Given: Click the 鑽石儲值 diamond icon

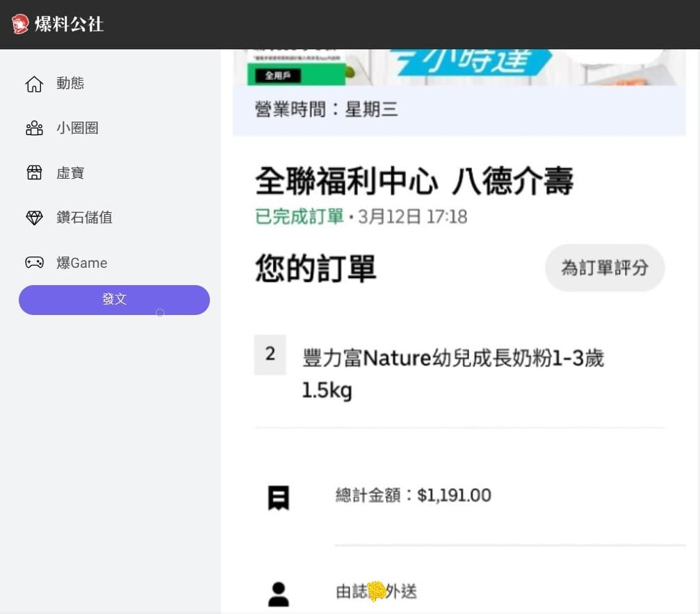Looking at the screenshot, I should click(34, 218).
